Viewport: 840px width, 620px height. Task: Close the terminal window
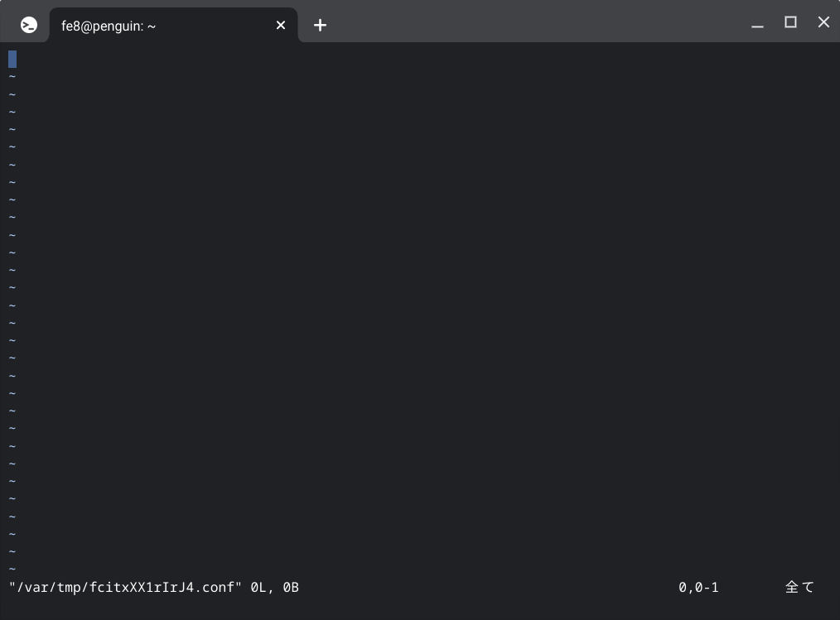pos(823,22)
